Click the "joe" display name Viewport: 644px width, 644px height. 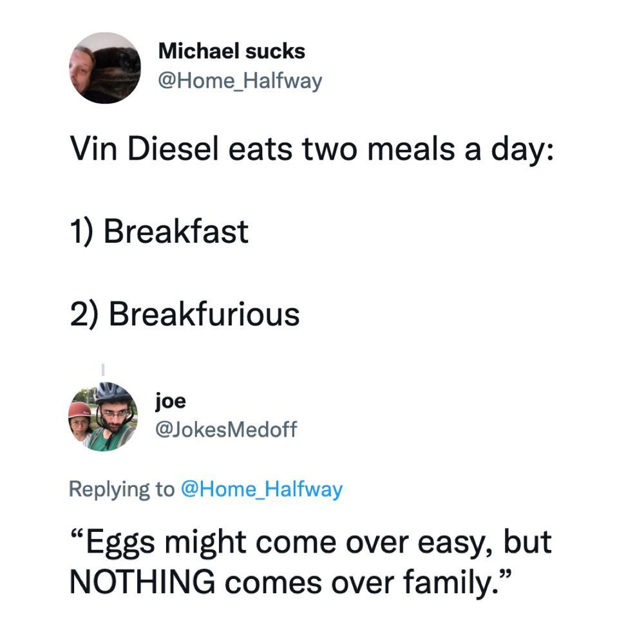171,401
